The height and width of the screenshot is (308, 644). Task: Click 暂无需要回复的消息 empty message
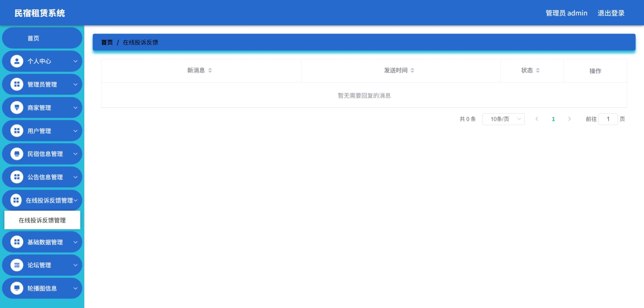pyautogui.click(x=364, y=95)
